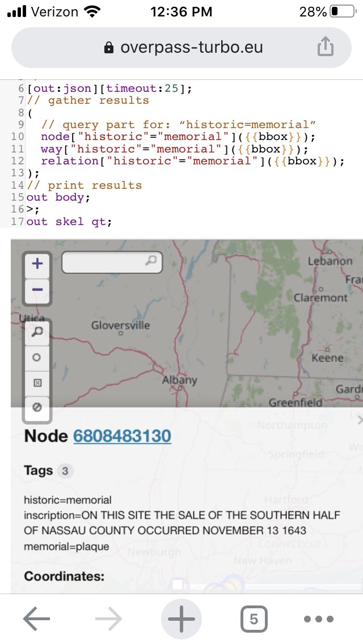The width and height of the screenshot is (363, 644).
Task: Click the 'memorial=plaque' tag text
Action: point(66,546)
